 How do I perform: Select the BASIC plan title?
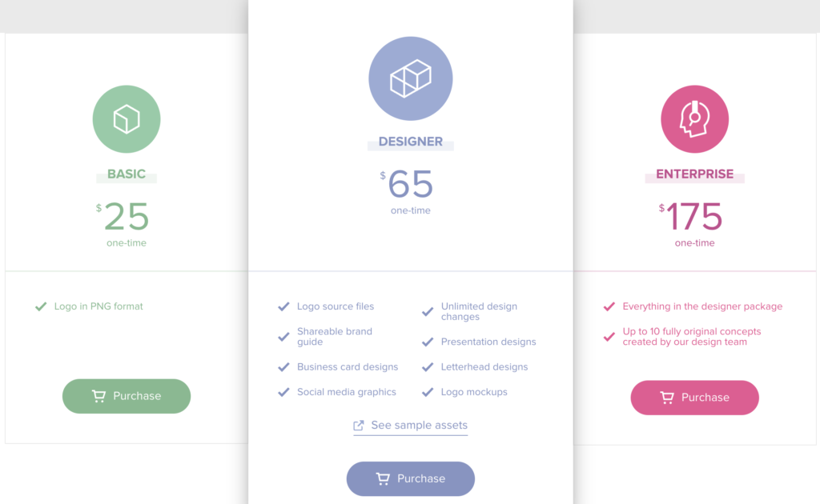[127, 174]
